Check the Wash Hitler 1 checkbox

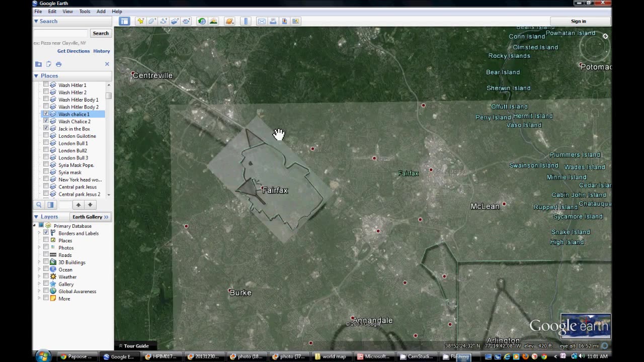pos(46,85)
